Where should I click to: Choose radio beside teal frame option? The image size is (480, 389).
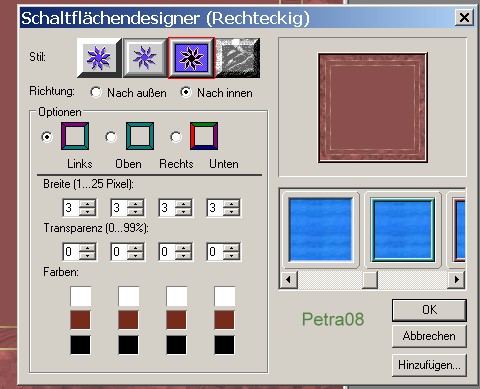click(x=111, y=137)
